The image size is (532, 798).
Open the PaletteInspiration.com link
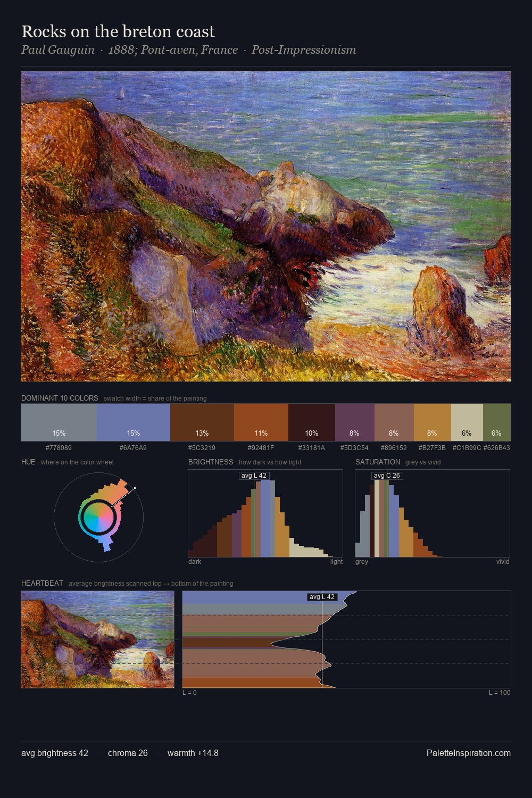[x=469, y=753]
